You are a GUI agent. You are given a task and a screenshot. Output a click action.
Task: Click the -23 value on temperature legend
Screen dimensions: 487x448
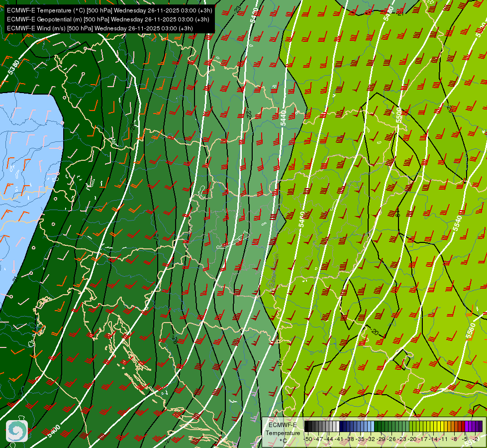click(x=402, y=439)
